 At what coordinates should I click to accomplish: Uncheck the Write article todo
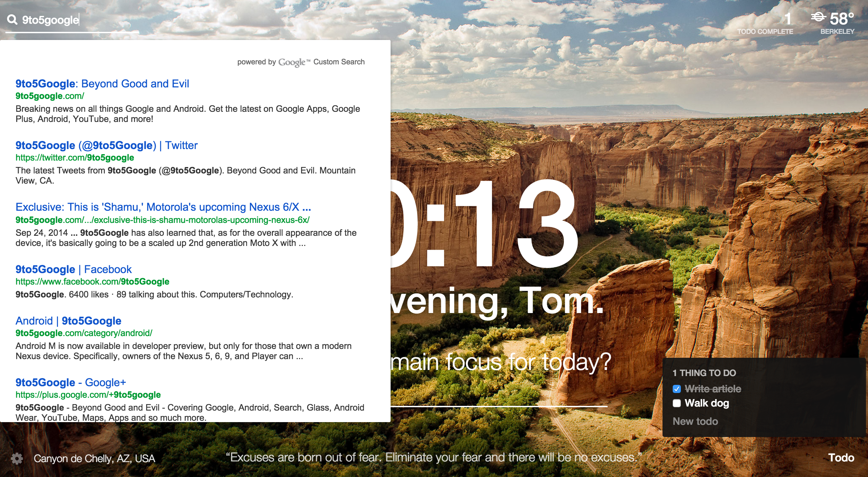[x=677, y=389]
